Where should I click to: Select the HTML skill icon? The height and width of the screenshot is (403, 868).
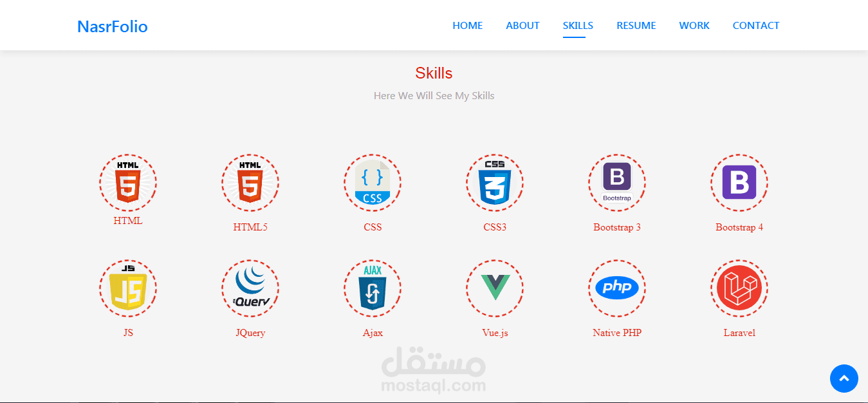127,182
